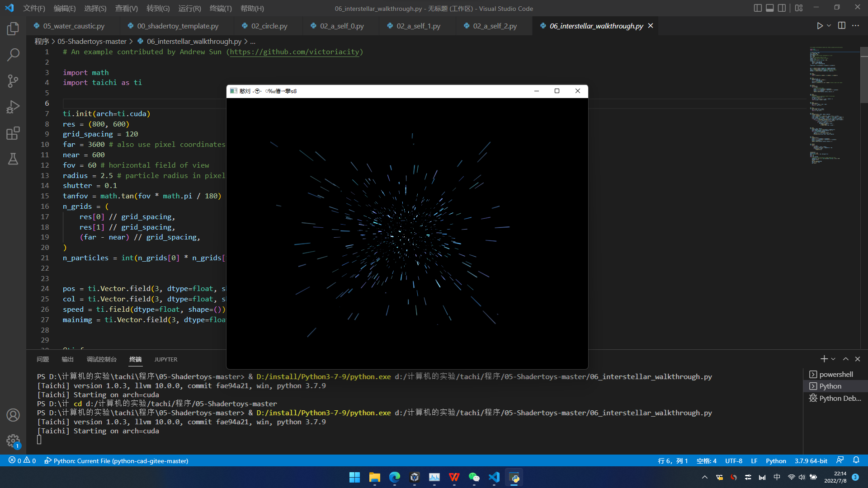Open the Explorer view in activity bar
Screen dimensions: 868x488
click(x=13, y=29)
